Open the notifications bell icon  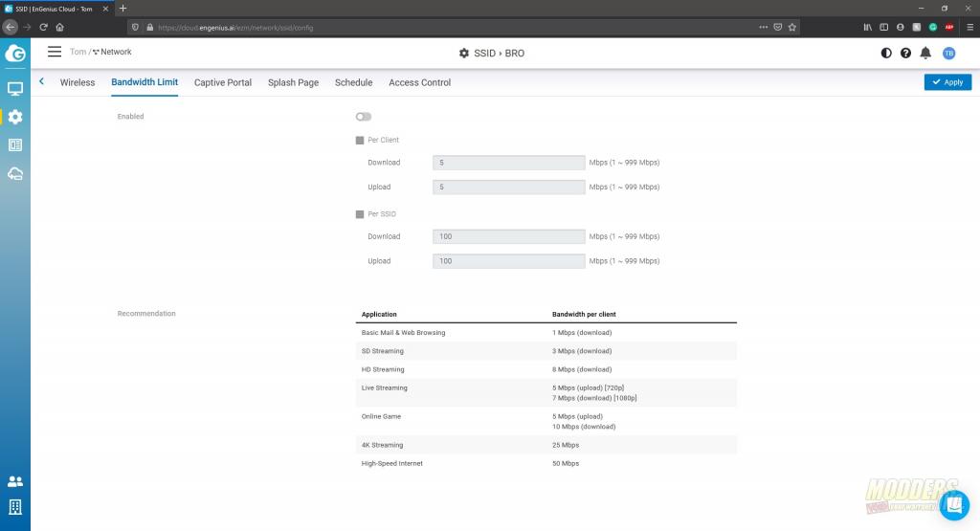tap(925, 53)
